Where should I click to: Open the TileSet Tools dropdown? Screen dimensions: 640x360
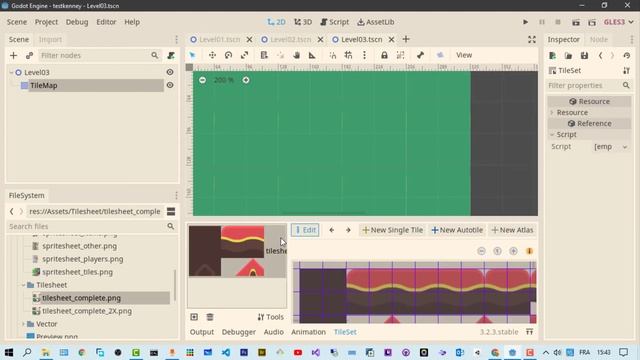point(271,317)
